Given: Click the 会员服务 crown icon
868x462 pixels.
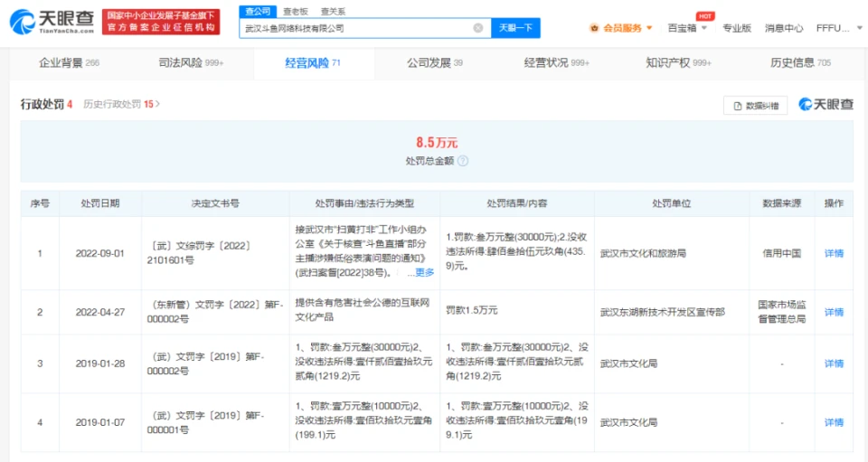Looking at the screenshot, I should pos(594,28).
